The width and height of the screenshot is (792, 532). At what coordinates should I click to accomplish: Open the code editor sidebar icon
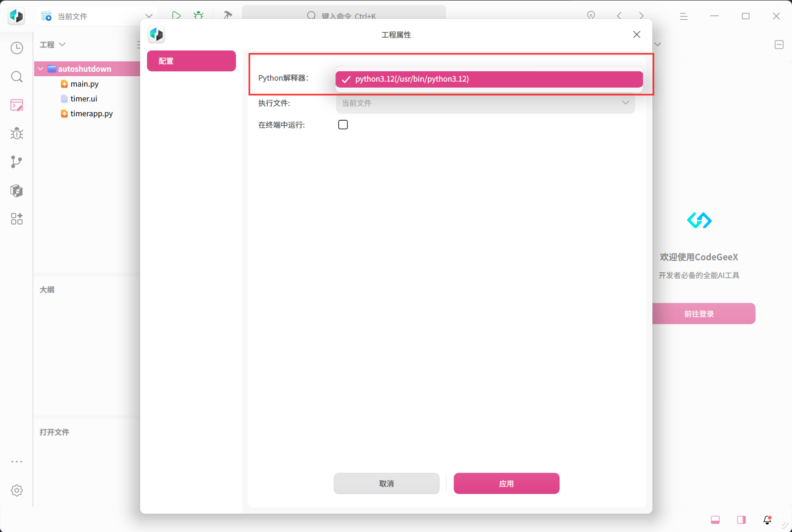click(x=17, y=105)
